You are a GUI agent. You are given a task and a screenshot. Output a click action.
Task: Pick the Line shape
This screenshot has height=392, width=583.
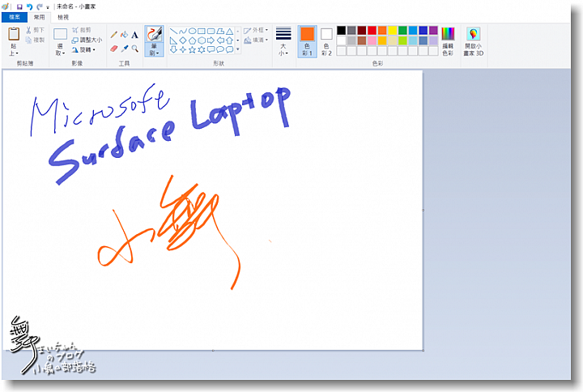pyautogui.click(x=173, y=32)
